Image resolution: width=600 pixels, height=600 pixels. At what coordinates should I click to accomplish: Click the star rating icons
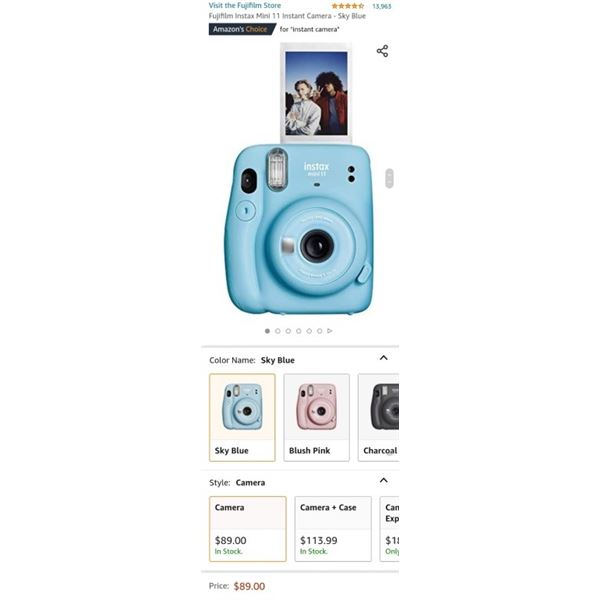347,6
